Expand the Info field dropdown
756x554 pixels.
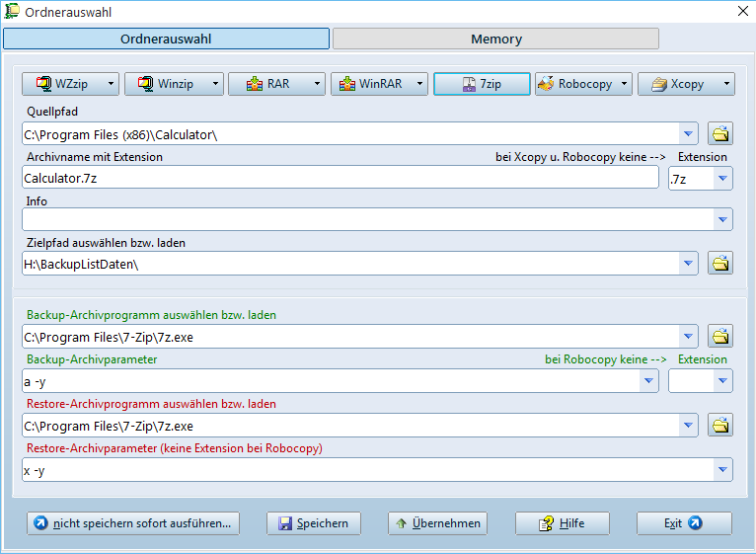pos(722,219)
